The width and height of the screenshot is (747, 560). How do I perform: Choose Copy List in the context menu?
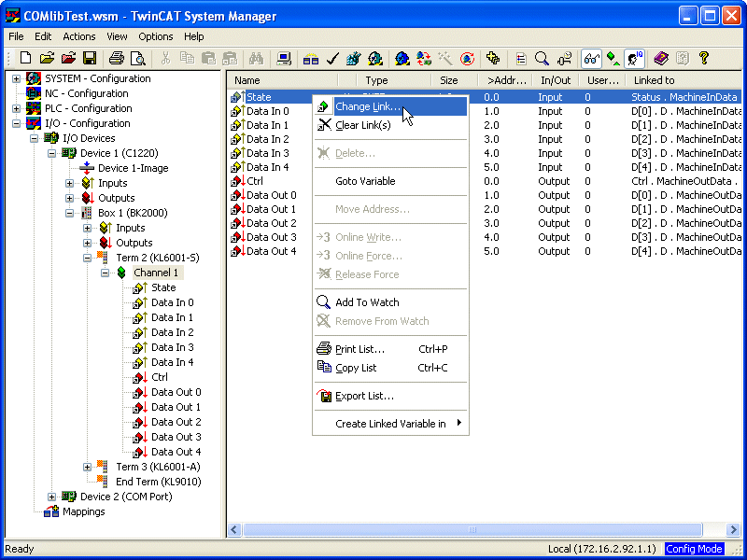coord(390,368)
